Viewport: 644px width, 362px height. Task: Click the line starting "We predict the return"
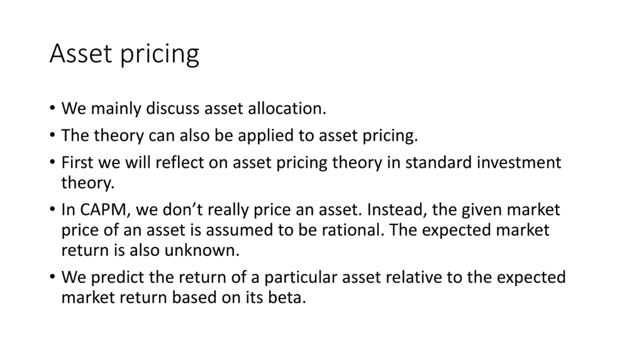click(313, 277)
